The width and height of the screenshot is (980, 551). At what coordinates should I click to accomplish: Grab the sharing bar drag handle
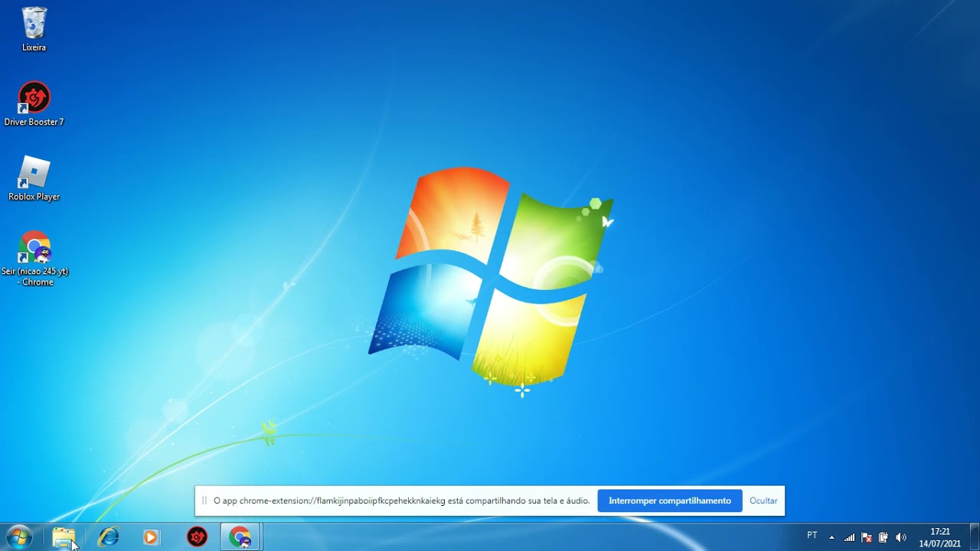(204, 500)
